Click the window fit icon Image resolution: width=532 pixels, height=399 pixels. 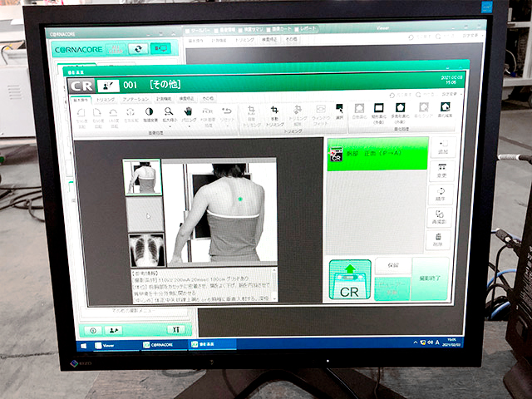[320, 109]
